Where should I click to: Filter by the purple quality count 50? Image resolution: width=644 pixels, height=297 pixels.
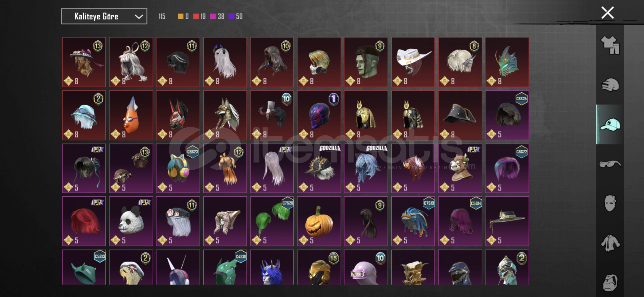(x=236, y=16)
